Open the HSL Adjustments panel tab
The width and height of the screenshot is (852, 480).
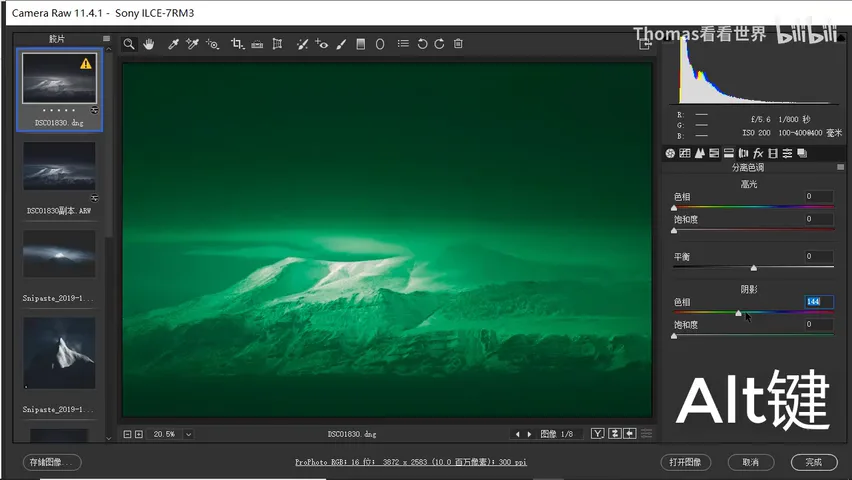coord(714,153)
